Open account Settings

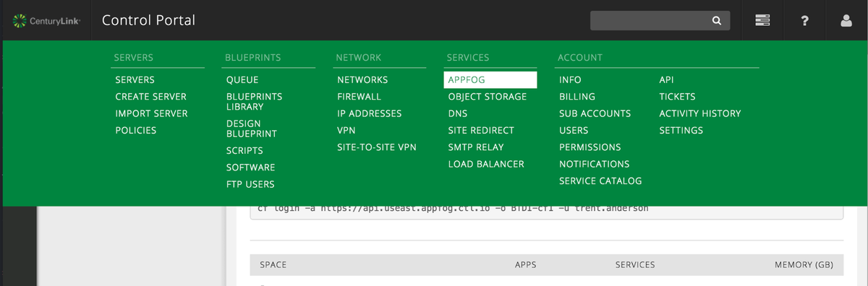[681, 131]
